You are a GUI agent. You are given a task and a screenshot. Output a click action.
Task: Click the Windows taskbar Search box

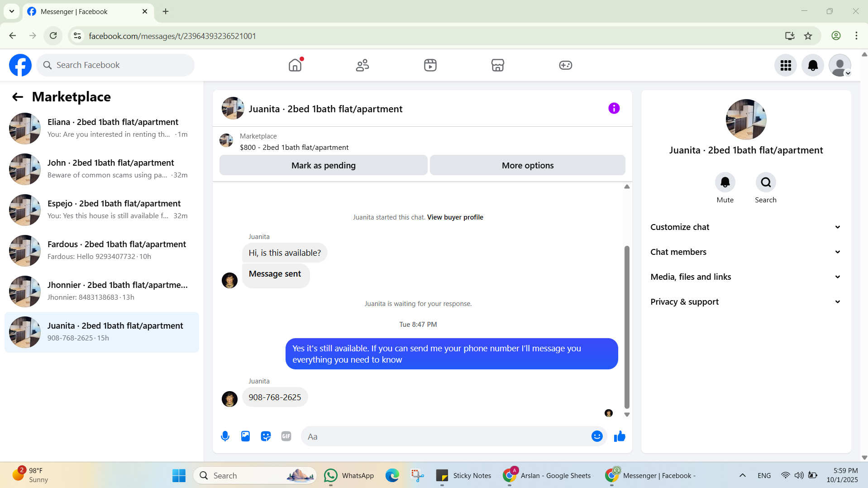(x=255, y=475)
